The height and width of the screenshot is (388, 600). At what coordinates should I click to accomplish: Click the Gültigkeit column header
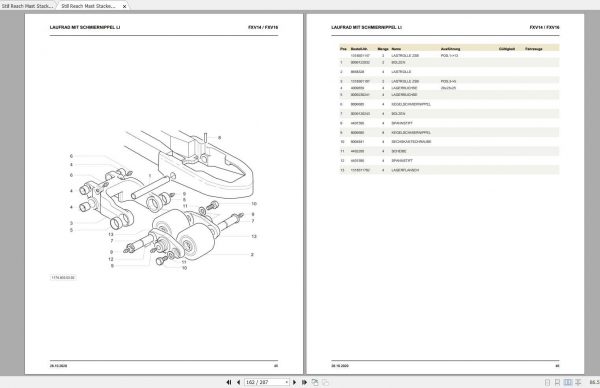point(507,49)
